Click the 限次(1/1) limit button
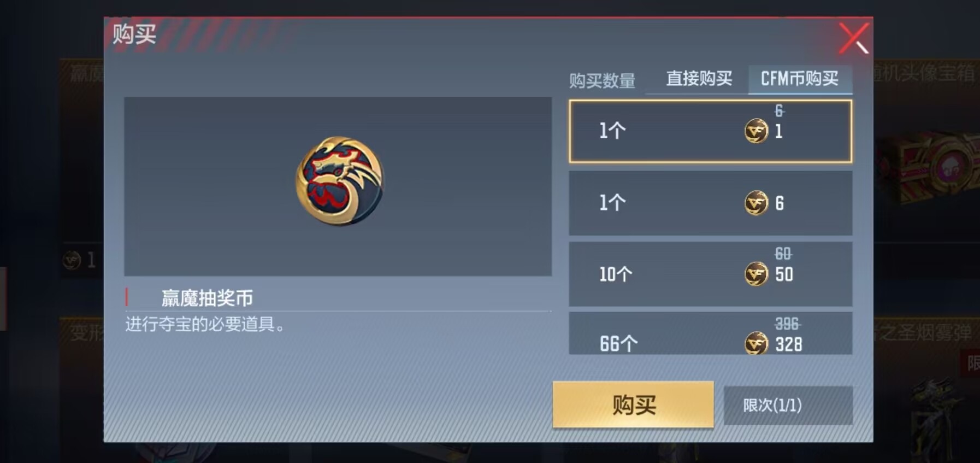Image resolution: width=980 pixels, height=463 pixels. pyautogui.click(x=788, y=405)
